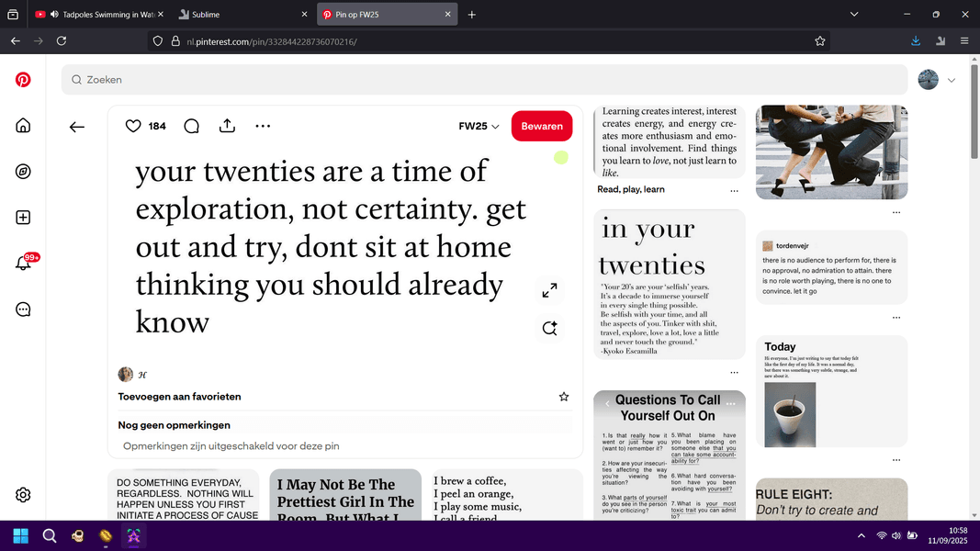Toggle the favorites star on the pin
980x551 pixels.
click(564, 397)
